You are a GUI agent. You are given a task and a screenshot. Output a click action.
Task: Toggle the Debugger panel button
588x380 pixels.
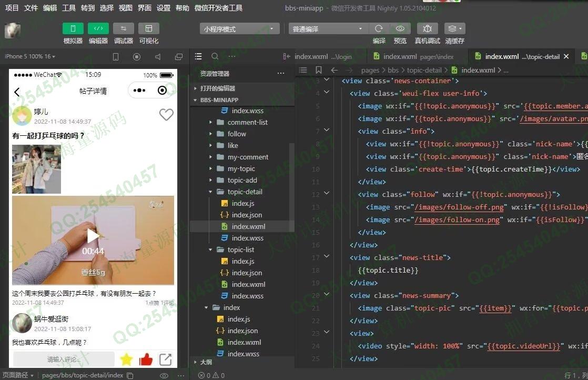click(124, 28)
